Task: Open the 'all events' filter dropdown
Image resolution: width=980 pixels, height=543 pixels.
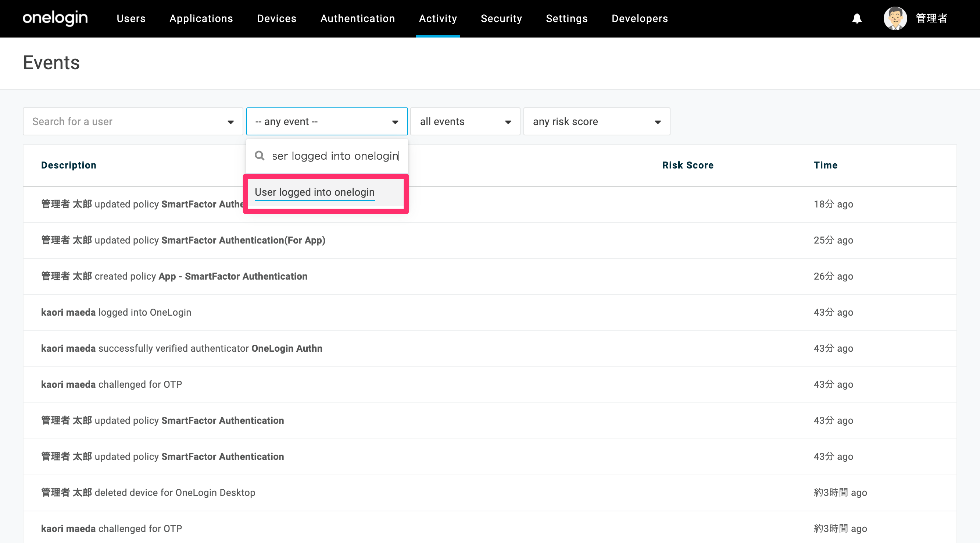Action: [x=465, y=121]
